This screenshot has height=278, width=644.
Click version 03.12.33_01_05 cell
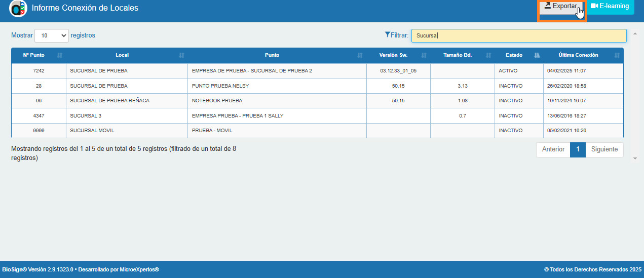(x=398, y=71)
